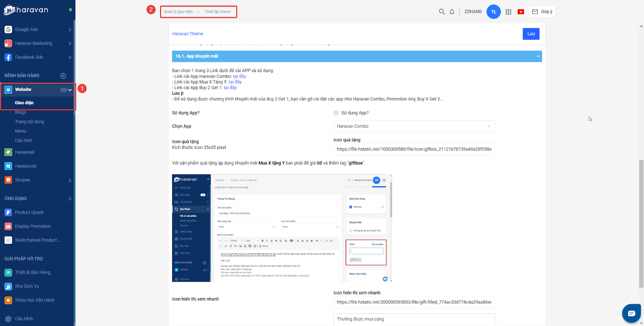This screenshot has height=326, width=644.
Task: Enable the Sử dụng App checkbox
Action: pos(336,113)
